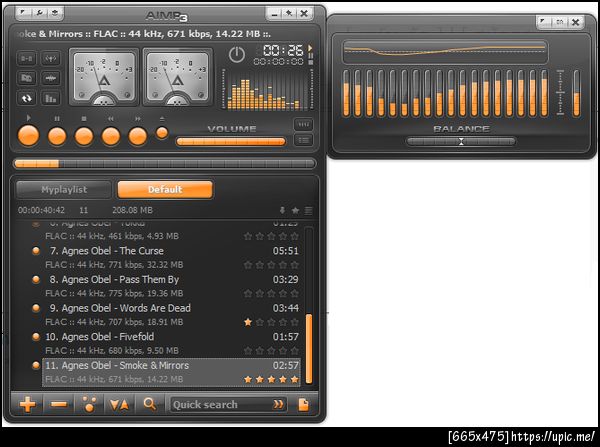Click the first rating star for Words Are Dead

point(248,322)
